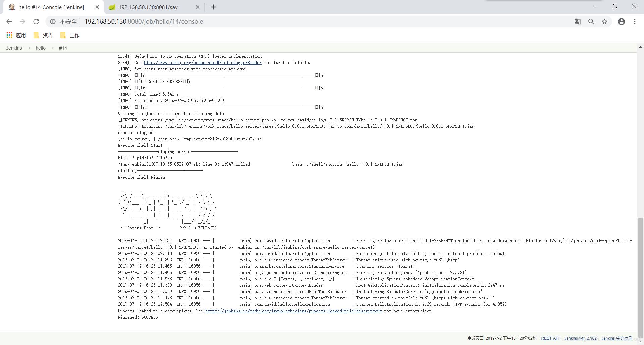Close the hello #14 Console tab
Viewport: 644px width, 345px height.
[97, 7]
